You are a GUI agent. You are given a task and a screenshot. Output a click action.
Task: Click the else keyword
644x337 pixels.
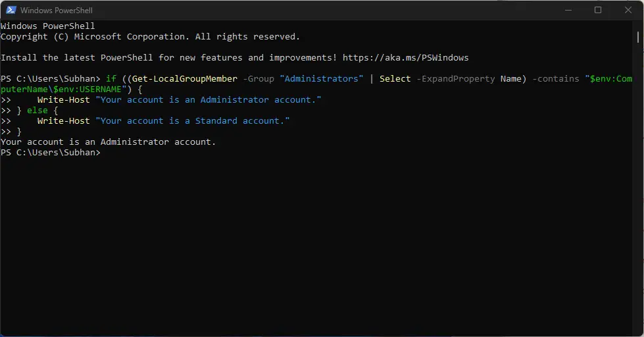[37, 110]
